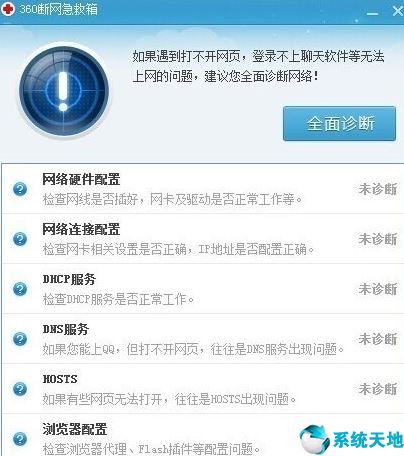The image size is (404, 456).
Task: Open the 网络硬件配置 item
Action: pyautogui.click(x=81, y=179)
